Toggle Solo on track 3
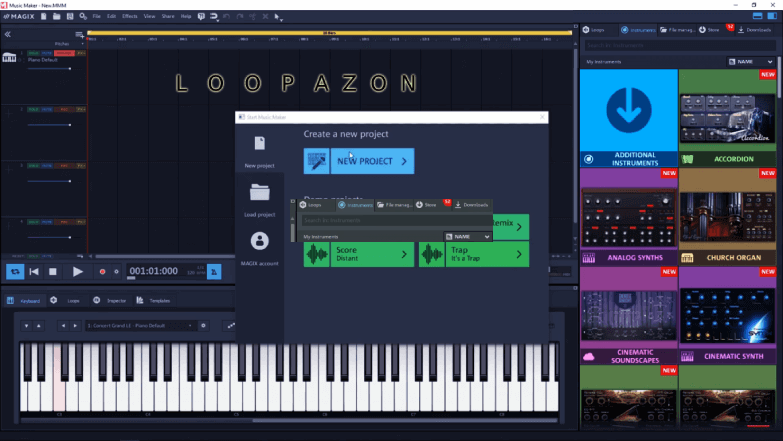Viewport: 783px width, 441px height. tap(33, 165)
